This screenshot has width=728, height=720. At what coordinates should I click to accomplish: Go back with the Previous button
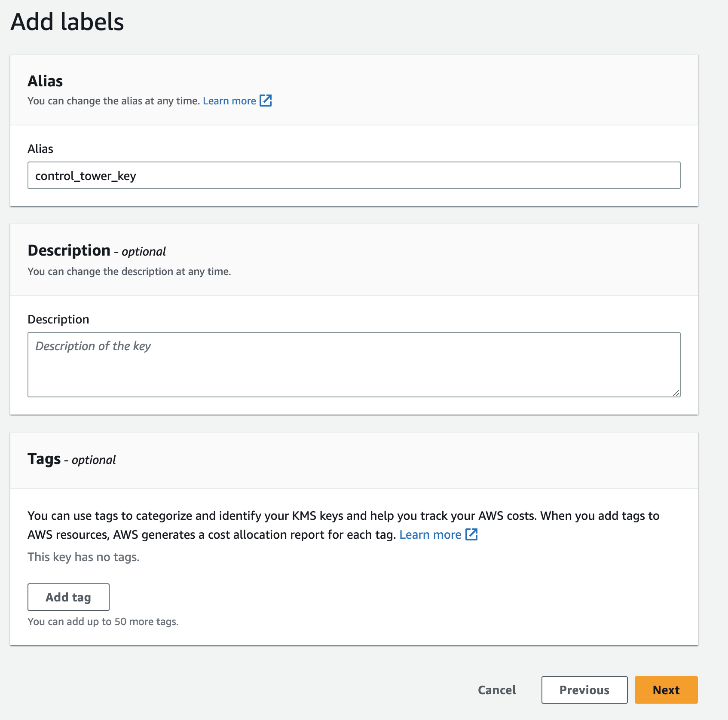tap(584, 690)
